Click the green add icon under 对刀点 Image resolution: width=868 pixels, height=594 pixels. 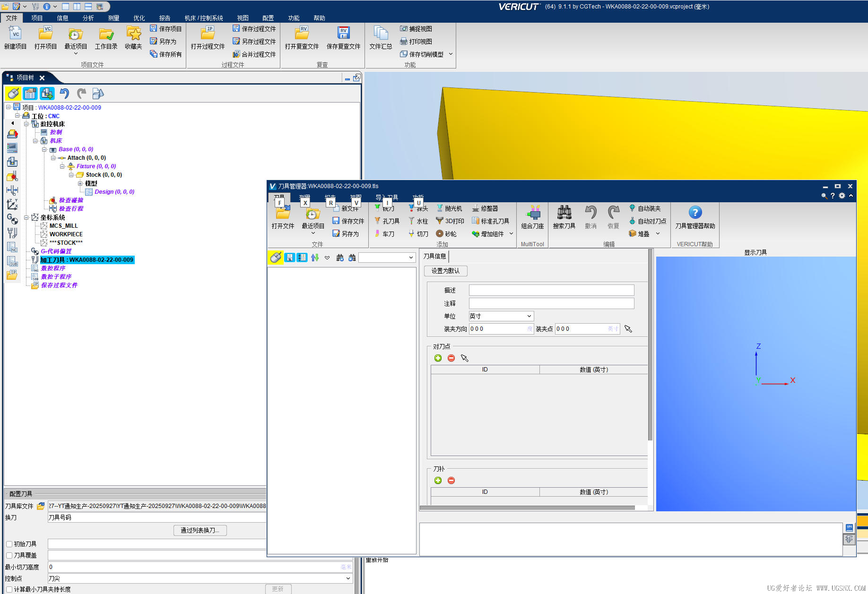click(x=438, y=358)
